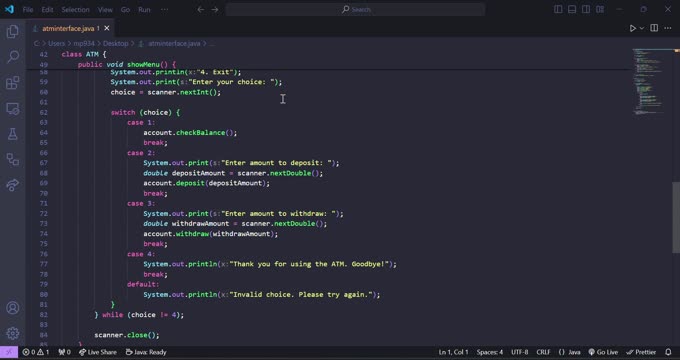
Task: Expand the Users breadcrumb
Action: click(x=56, y=43)
